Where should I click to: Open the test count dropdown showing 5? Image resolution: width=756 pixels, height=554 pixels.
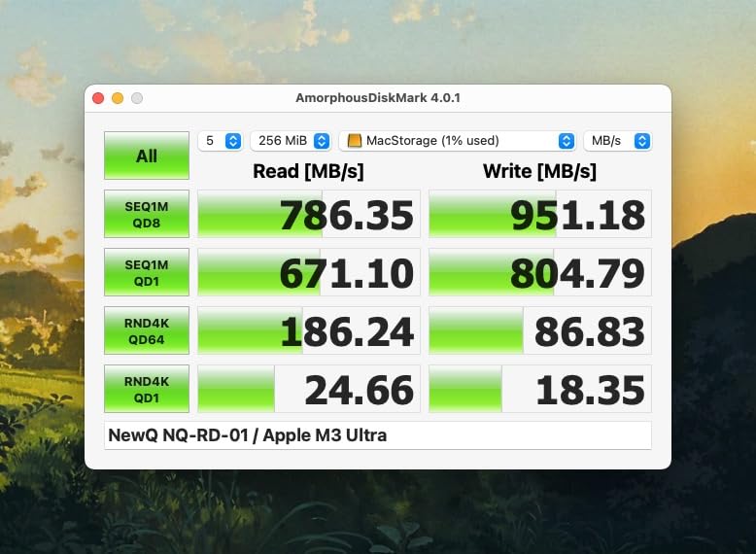pos(220,141)
